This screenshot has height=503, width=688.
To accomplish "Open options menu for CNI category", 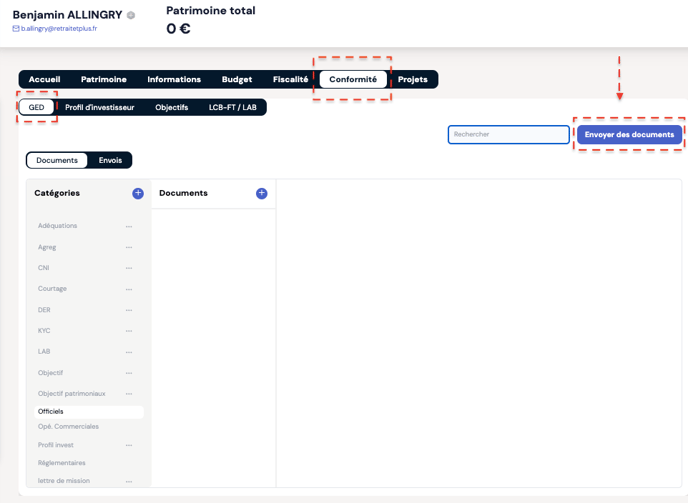I will point(129,268).
